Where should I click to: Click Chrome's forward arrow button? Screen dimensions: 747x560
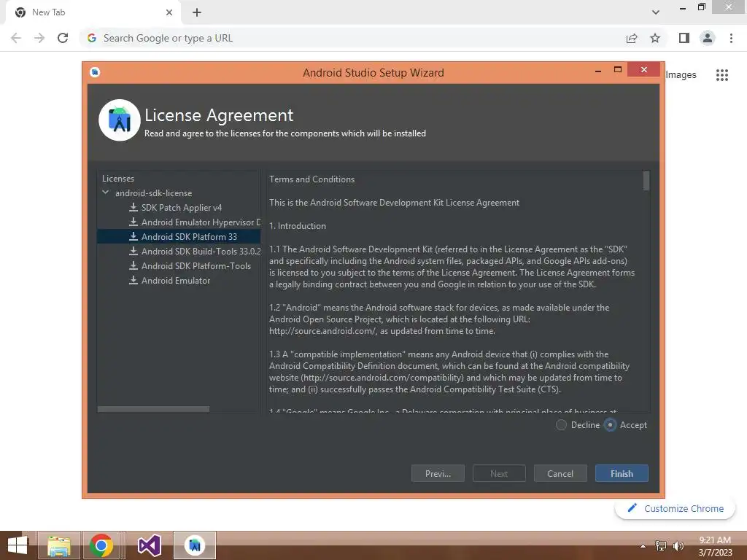[39, 38]
